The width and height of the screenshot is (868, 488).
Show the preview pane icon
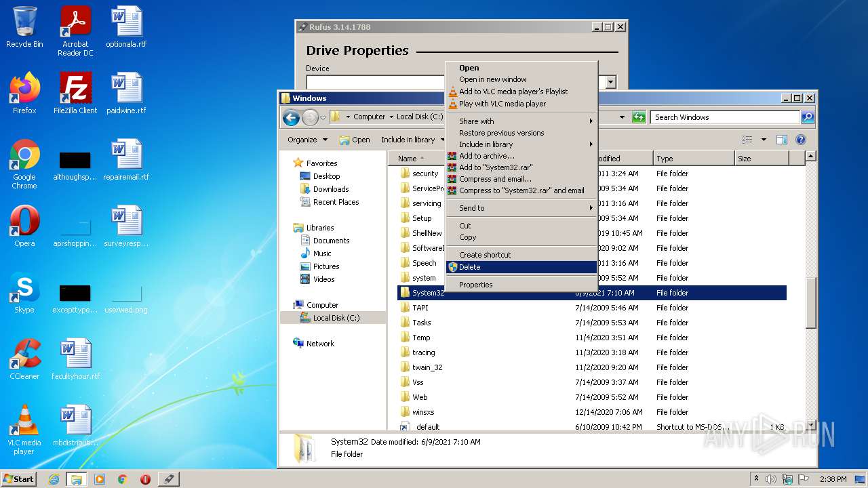pos(781,140)
